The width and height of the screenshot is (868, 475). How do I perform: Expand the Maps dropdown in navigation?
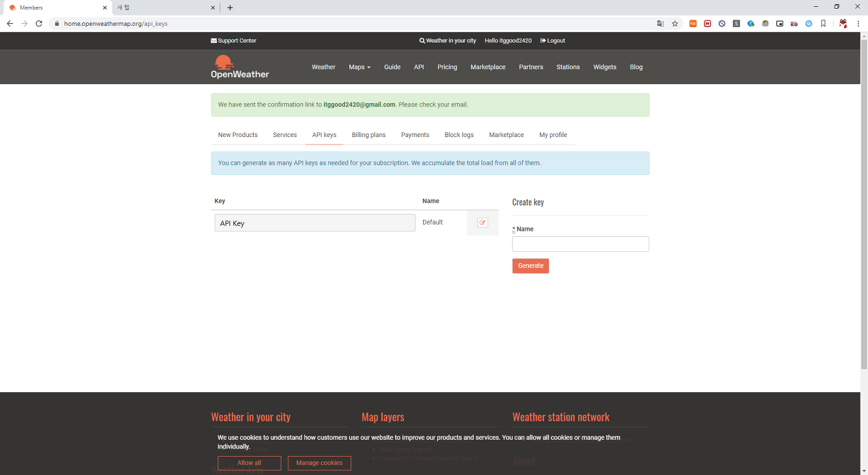[x=359, y=67]
